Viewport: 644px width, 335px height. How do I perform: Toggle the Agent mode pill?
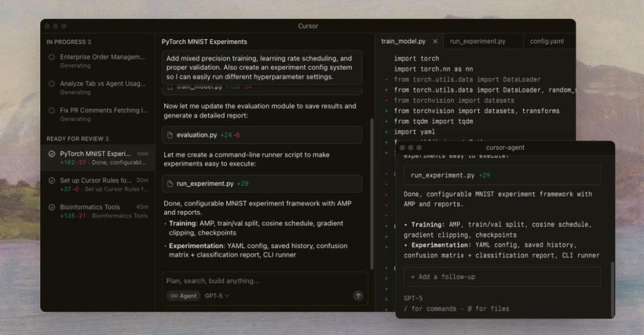[184, 295]
